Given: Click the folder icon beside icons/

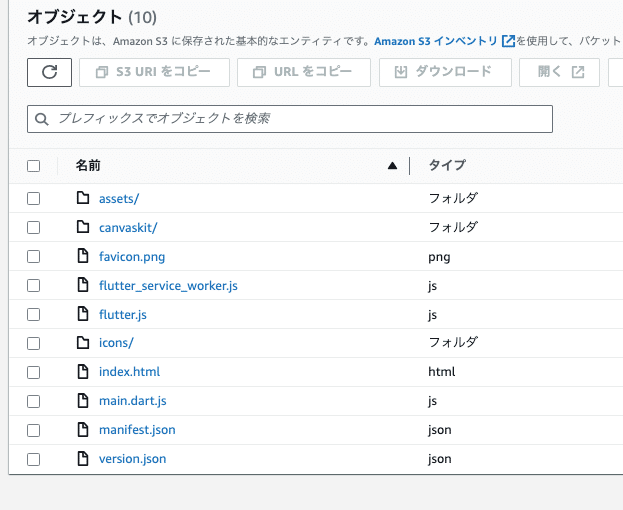Looking at the screenshot, I should [x=83, y=343].
